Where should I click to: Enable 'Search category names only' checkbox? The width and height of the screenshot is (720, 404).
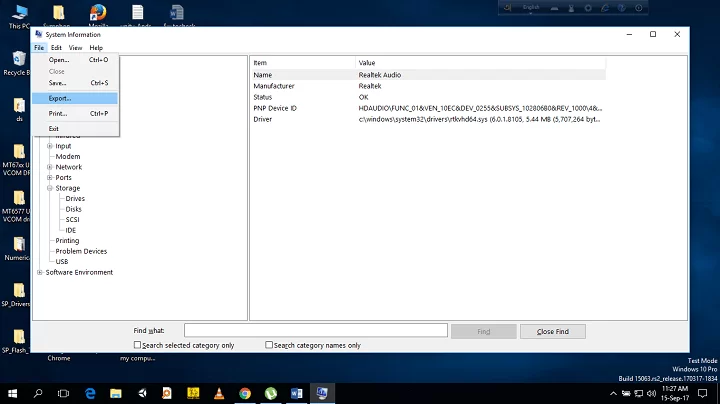click(269, 345)
